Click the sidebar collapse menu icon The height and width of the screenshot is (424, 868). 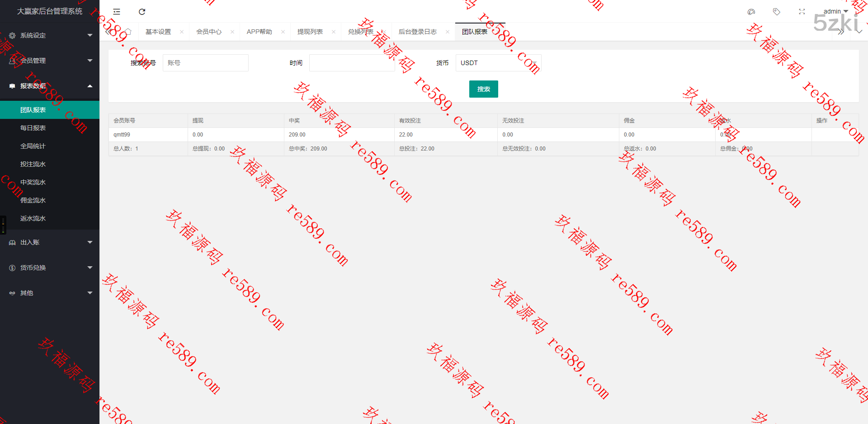point(117,12)
